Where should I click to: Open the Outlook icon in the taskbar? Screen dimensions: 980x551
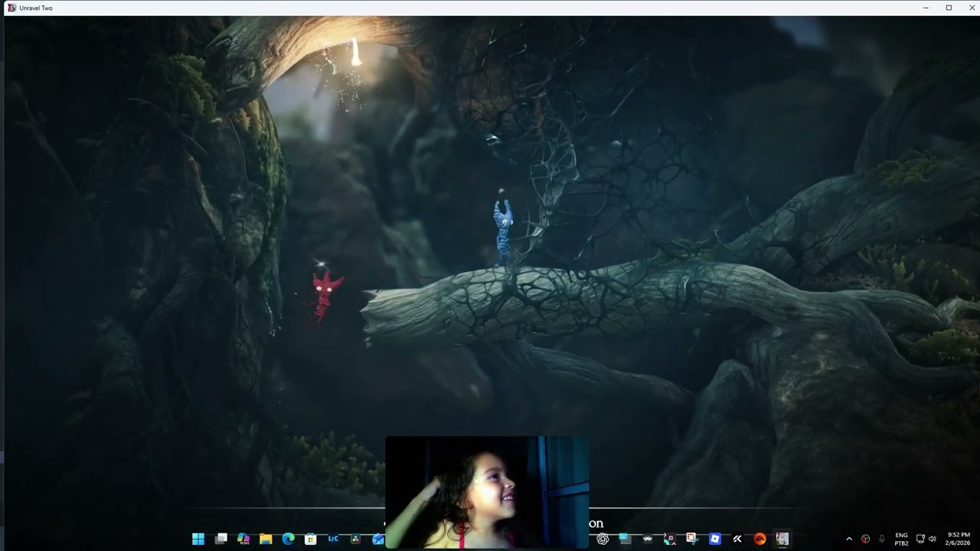click(377, 539)
